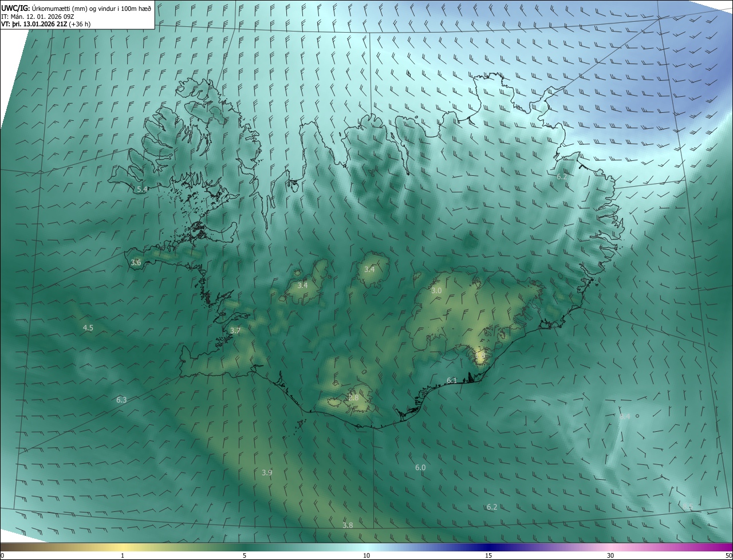The width and height of the screenshot is (733, 560).
Task: Click the 3.7 value near Reykjavík
Action: 235,330
